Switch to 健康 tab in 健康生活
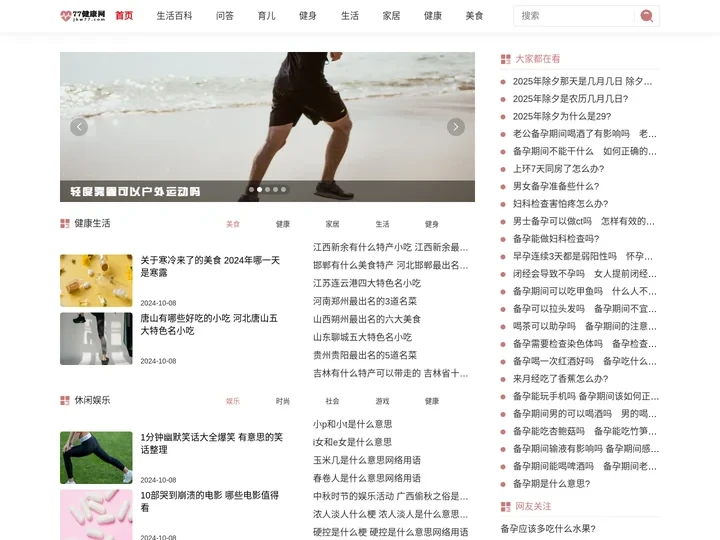720x540 pixels. [x=283, y=224]
